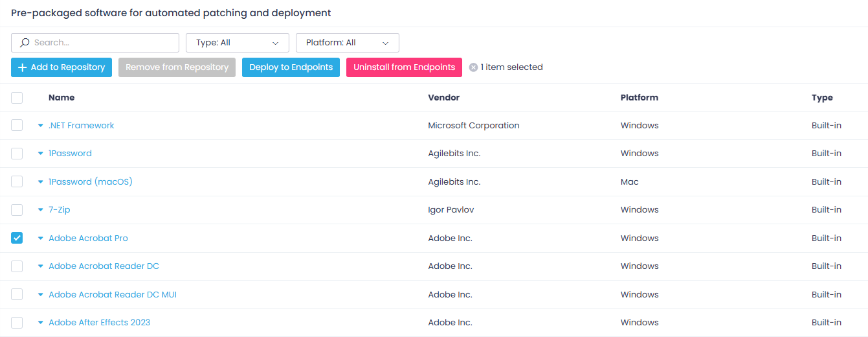Click Agilebits Inc. in 1Password Windows row

click(454, 154)
